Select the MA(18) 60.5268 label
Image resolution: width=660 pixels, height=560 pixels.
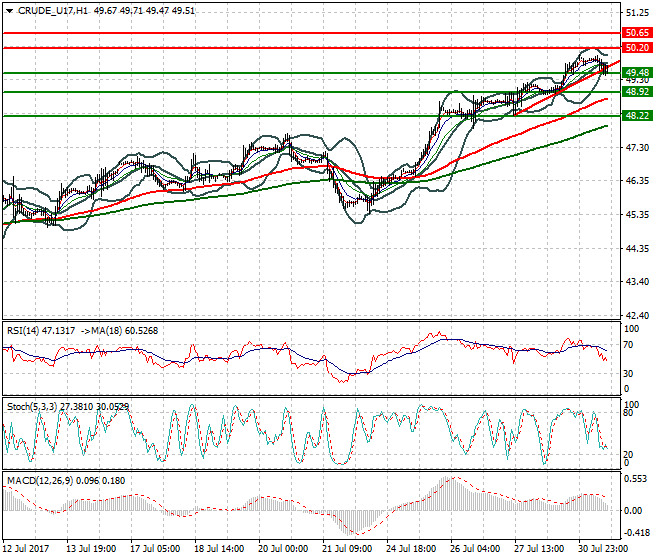coord(125,331)
